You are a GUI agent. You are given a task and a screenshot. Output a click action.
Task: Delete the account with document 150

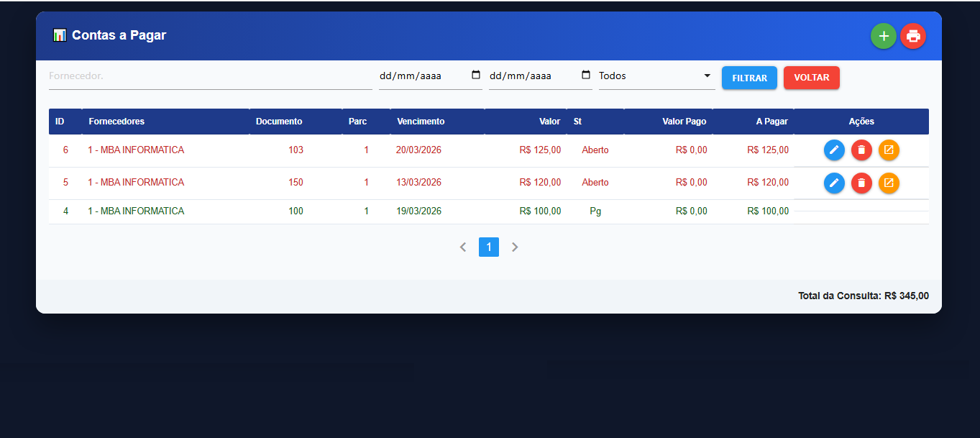(861, 183)
